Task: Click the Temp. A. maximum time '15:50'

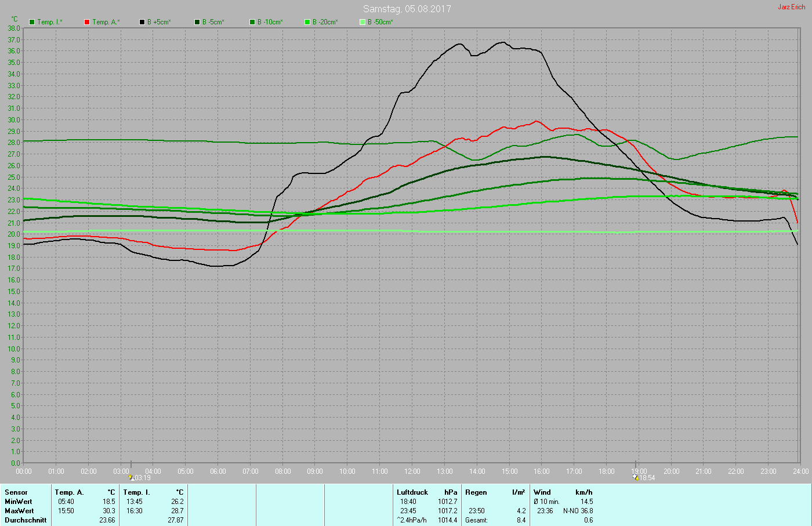Action: tap(66, 511)
